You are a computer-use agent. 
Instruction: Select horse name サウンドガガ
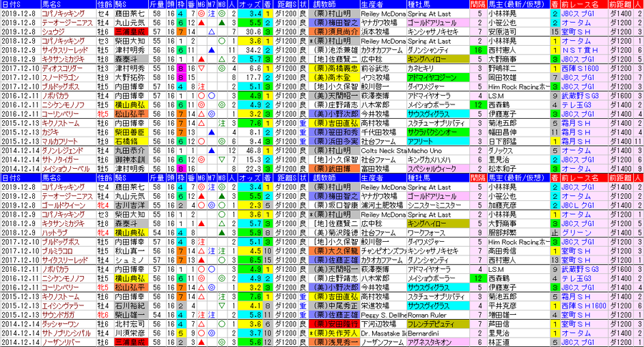tap(58, 315)
